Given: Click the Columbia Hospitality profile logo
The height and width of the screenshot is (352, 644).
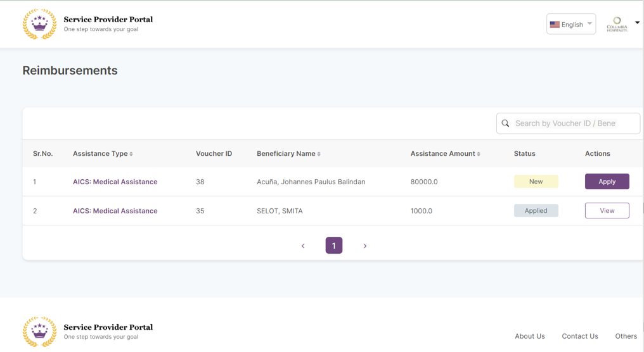Looking at the screenshot, I should [x=617, y=24].
